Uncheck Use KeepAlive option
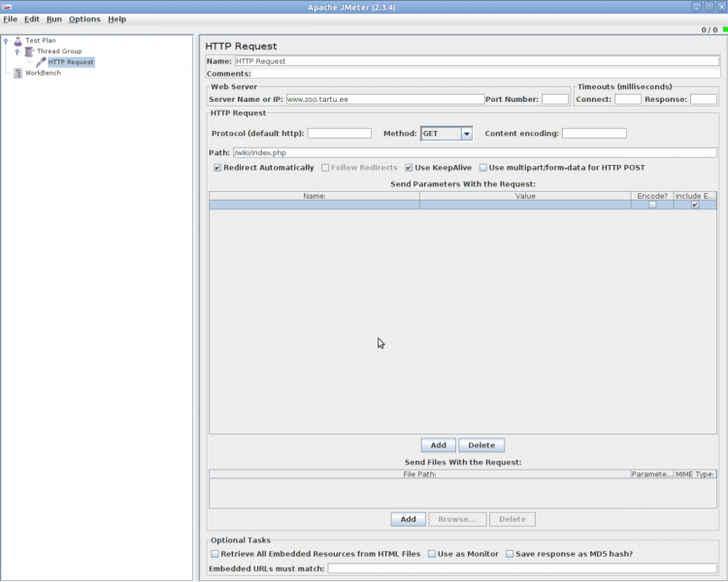This screenshot has height=582, width=728. pyautogui.click(x=409, y=168)
